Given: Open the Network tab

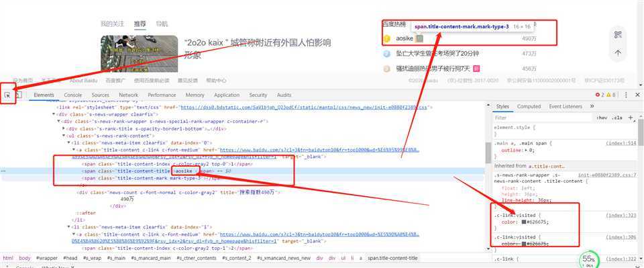Looking at the screenshot, I should pyautogui.click(x=129, y=95).
